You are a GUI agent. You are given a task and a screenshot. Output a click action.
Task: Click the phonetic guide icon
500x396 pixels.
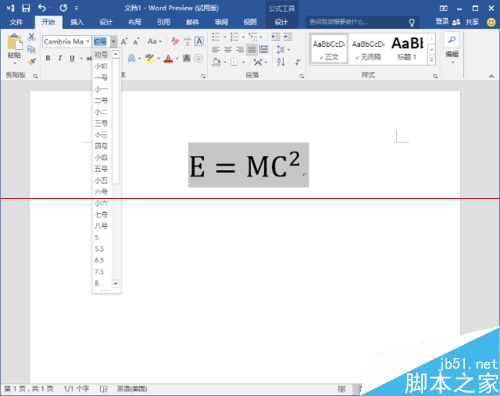coord(187,41)
